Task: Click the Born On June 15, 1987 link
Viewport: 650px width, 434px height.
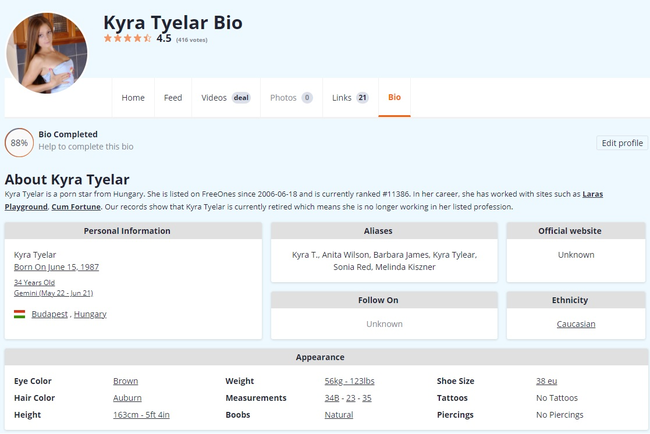Action: point(56,267)
